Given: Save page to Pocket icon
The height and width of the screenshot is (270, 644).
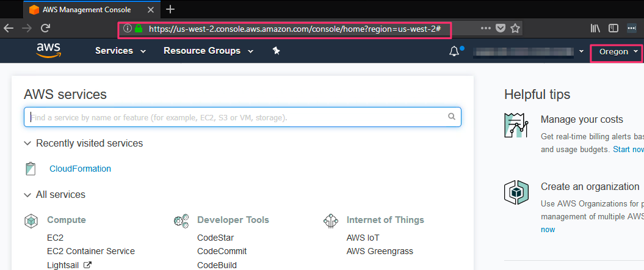Looking at the screenshot, I should 500,28.
